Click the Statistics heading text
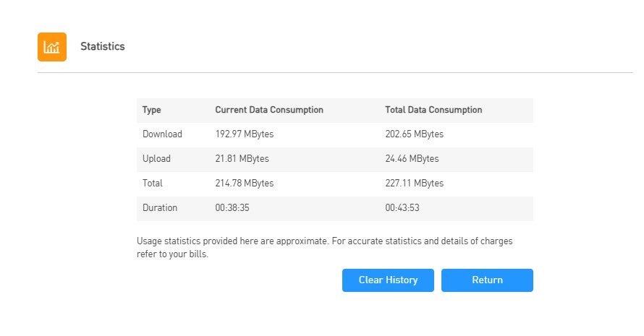This screenshot has height=336, width=644. click(102, 46)
